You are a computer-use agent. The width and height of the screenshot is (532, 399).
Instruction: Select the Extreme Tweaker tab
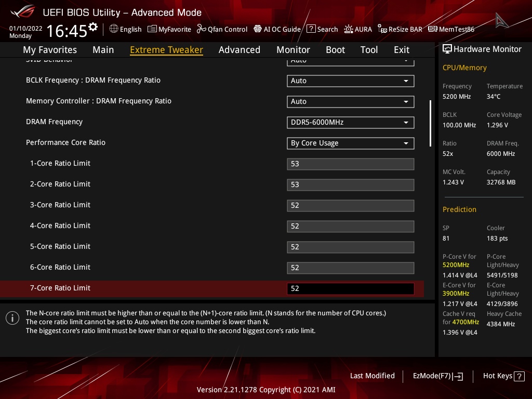[167, 50]
